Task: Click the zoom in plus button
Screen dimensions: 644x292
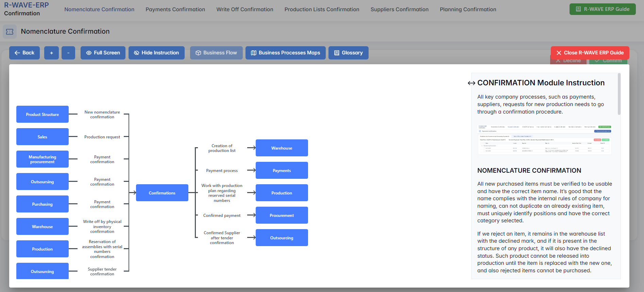Action: pyautogui.click(x=51, y=53)
